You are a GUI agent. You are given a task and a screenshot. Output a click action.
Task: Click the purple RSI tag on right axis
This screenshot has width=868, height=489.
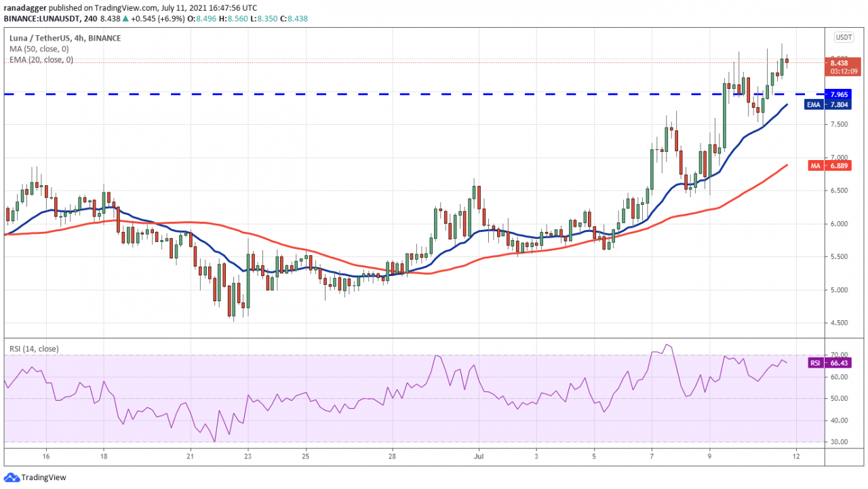(816, 363)
